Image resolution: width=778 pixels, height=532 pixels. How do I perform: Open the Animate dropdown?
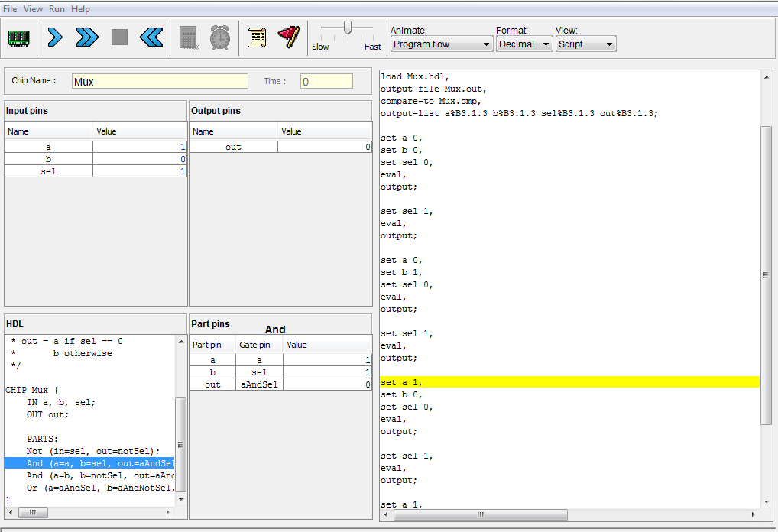[441, 44]
